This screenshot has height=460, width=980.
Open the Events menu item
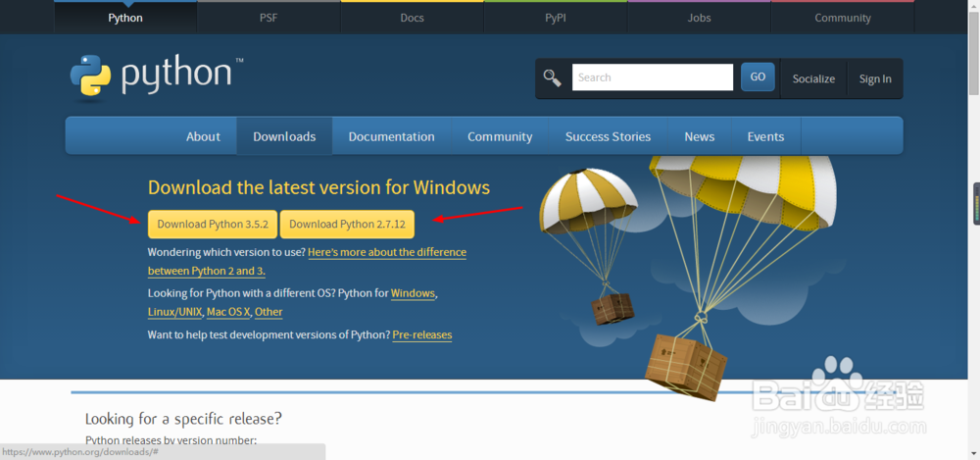[x=765, y=136]
